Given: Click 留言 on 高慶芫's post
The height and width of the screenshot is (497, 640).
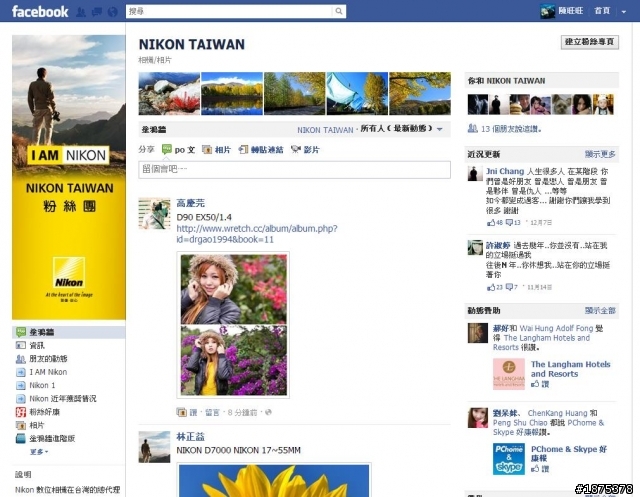Looking at the screenshot, I should 212,413.
